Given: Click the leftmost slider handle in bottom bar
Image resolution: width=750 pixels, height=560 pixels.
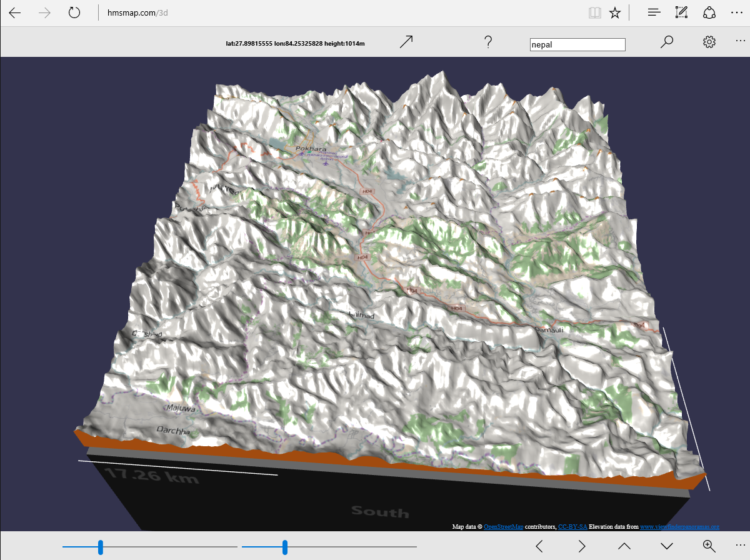Looking at the screenshot, I should tap(100, 547).
